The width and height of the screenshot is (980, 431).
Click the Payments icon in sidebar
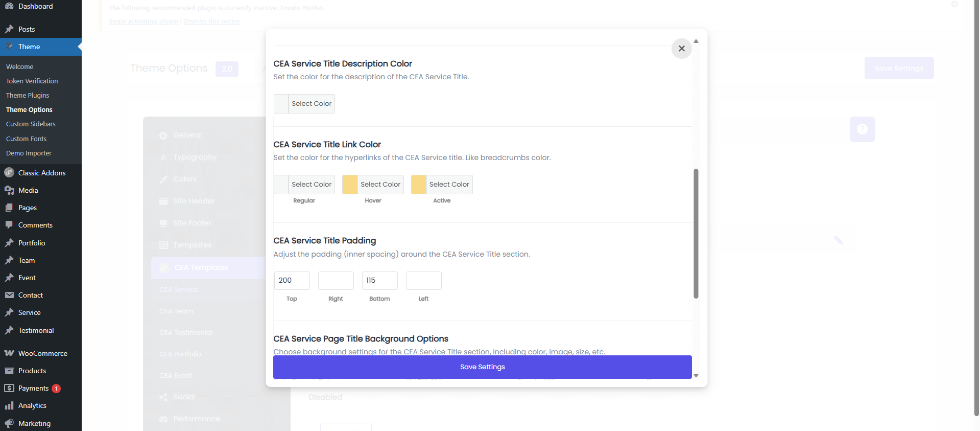point(9,388)
